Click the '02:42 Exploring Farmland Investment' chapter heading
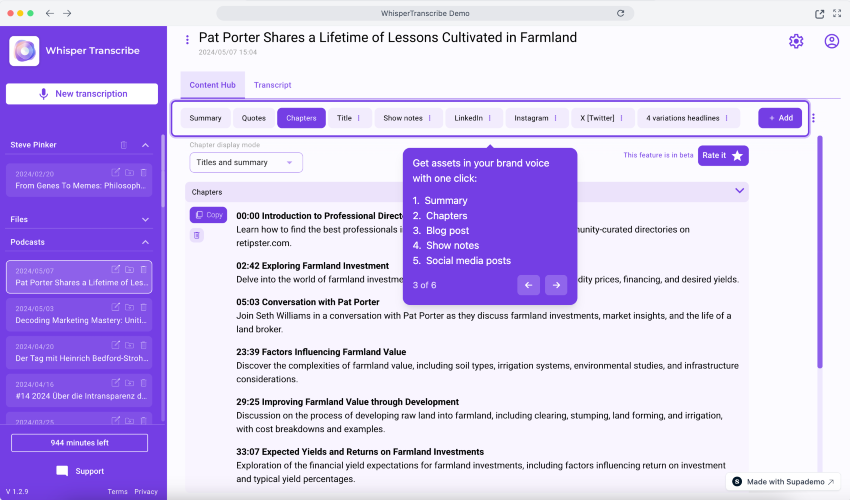 pyautogui.click(x=312, y=266)
